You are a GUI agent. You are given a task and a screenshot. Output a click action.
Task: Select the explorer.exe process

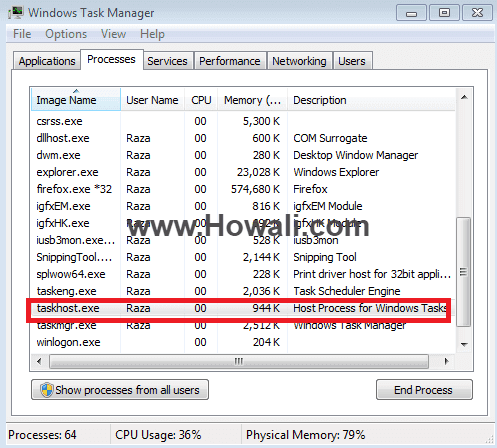(x=243, y=172)
